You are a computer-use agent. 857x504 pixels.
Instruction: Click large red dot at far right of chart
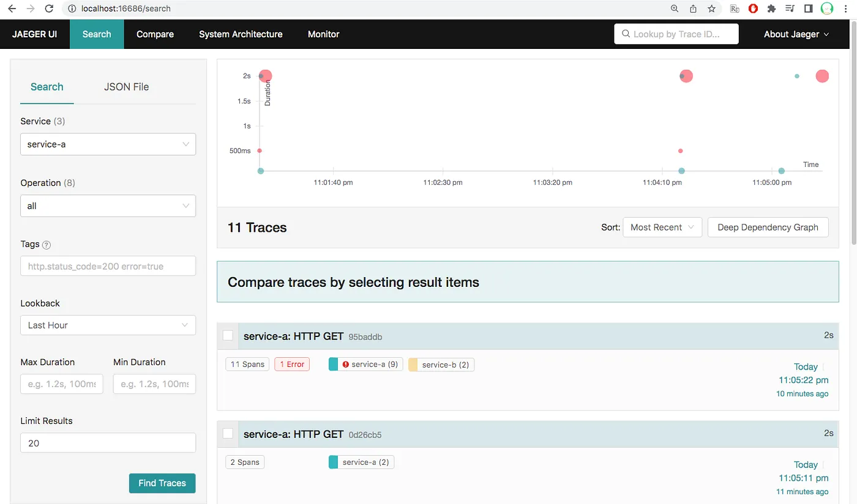(x=822, y=76)
